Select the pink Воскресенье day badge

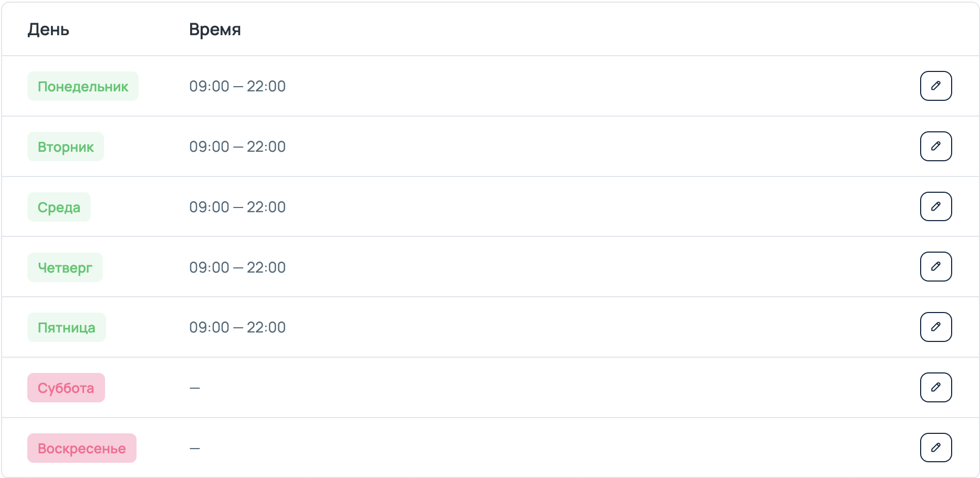(82, 448)
